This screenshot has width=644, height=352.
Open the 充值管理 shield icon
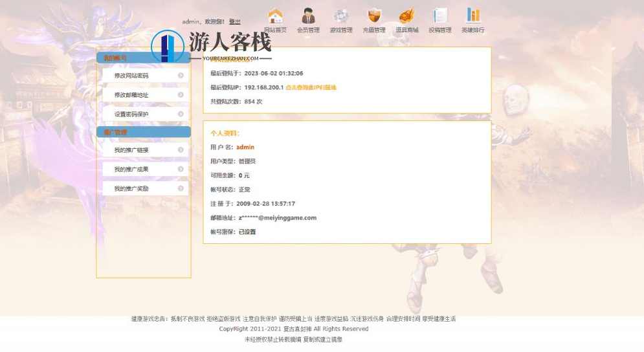pos(373,16)
